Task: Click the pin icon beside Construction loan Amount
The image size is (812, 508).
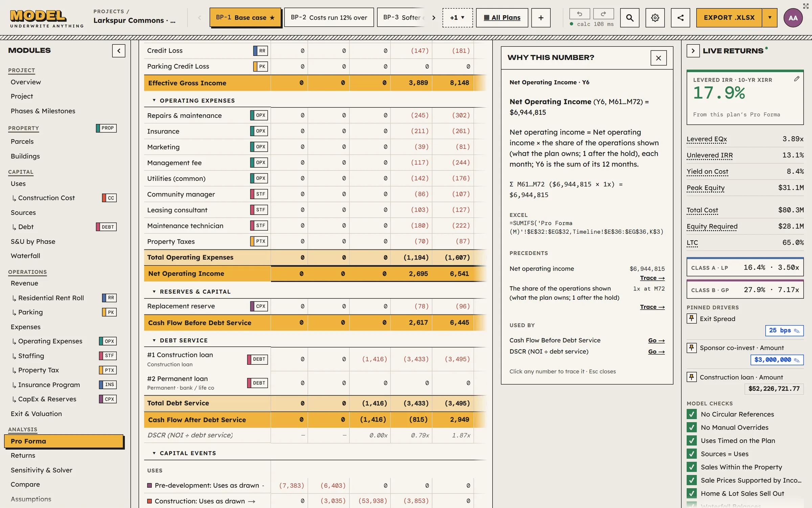Action: click(692, 377)
